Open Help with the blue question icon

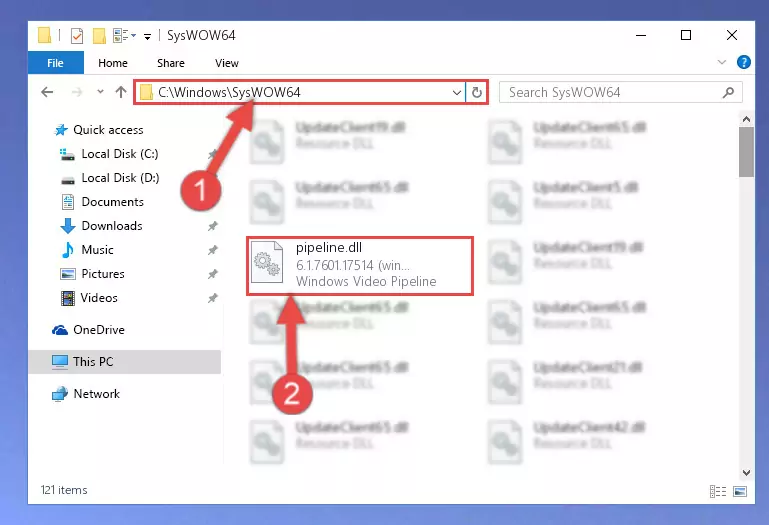coord(743,62)
